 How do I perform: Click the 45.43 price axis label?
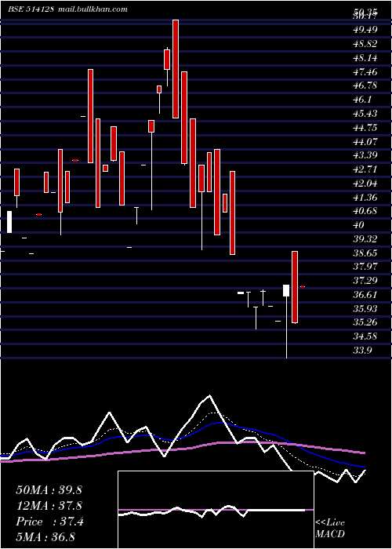tap(365, 114)
